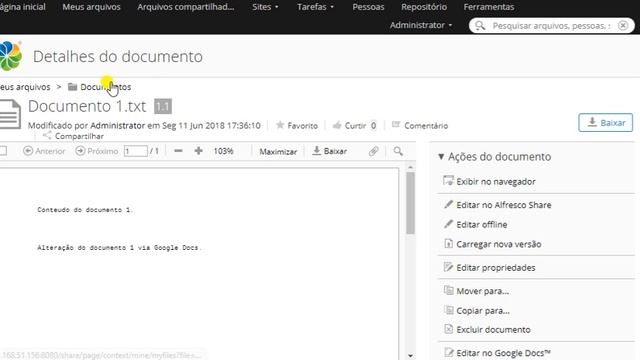Zoom out with the minus icon
This screenshot has width=640, height=360.
tap(178, 151)
